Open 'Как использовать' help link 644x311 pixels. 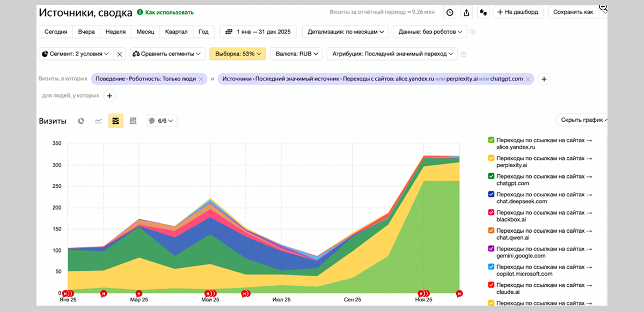(x=165, y=12)
